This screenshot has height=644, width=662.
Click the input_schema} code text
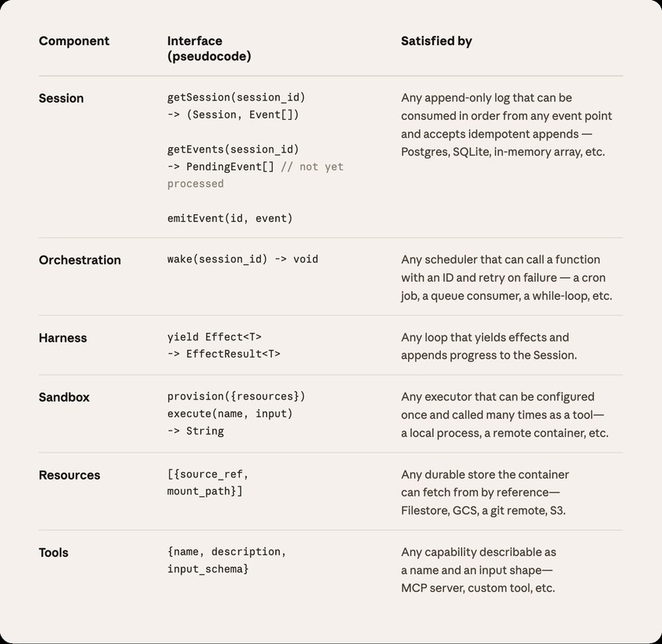point(208,569)
